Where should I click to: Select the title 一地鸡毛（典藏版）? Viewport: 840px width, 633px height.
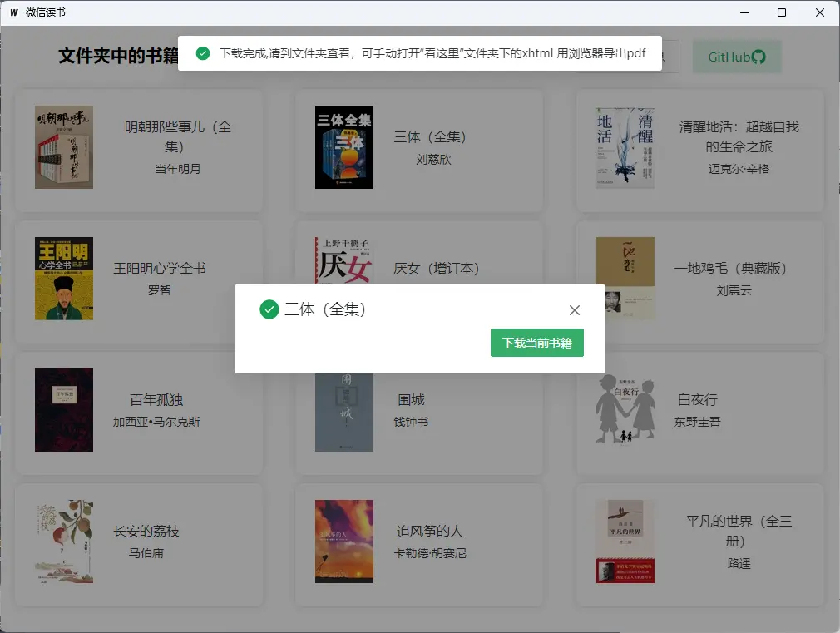click(x=729, y=268)
